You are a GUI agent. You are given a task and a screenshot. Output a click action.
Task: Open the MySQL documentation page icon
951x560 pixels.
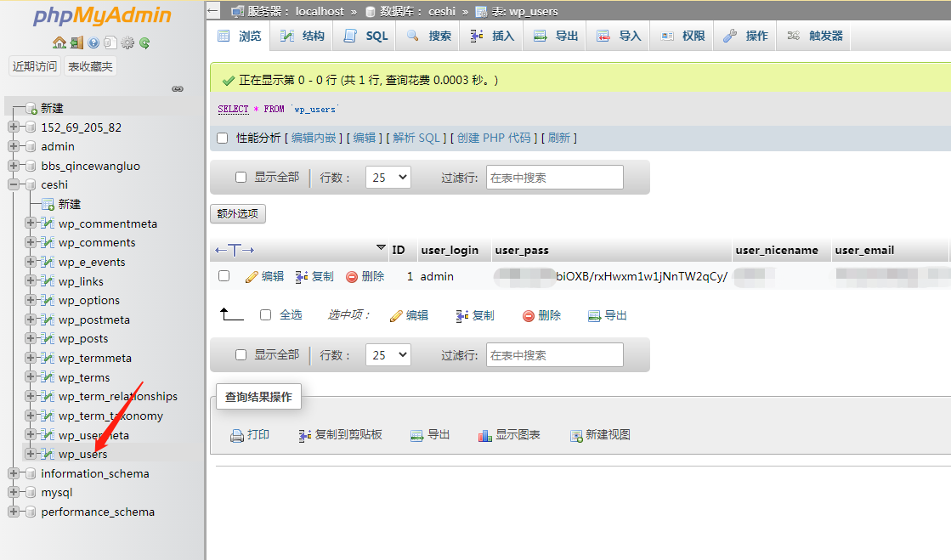point(110,42)
